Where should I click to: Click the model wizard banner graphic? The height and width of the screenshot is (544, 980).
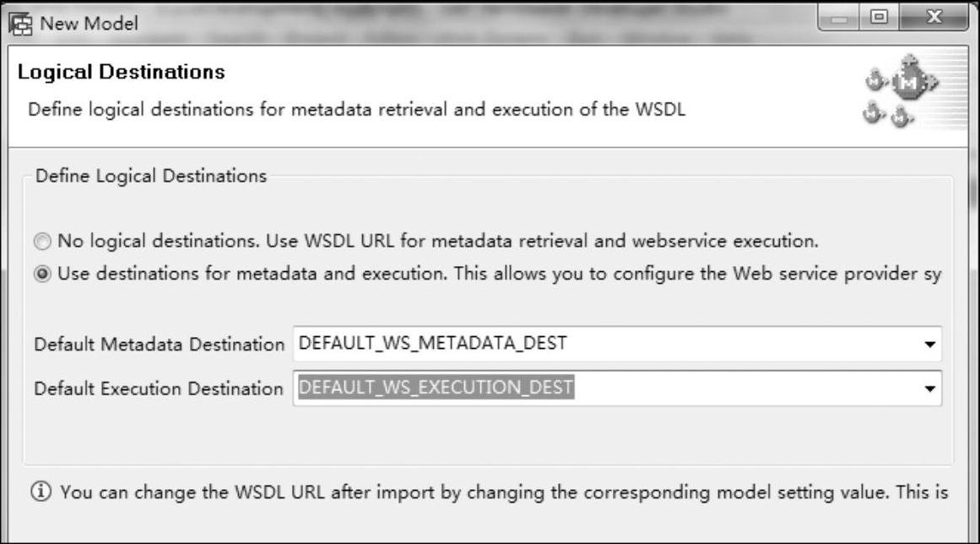click(900, 91)
